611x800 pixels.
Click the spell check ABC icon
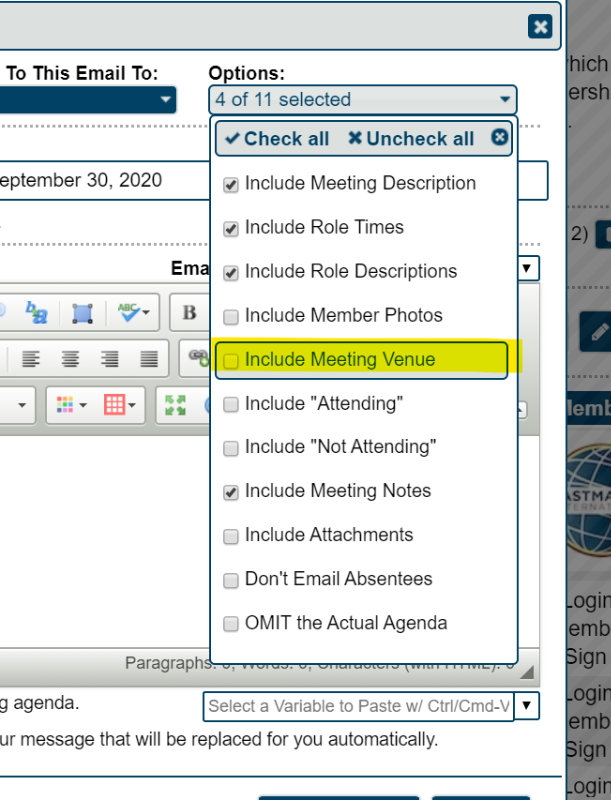pos(132,314)
